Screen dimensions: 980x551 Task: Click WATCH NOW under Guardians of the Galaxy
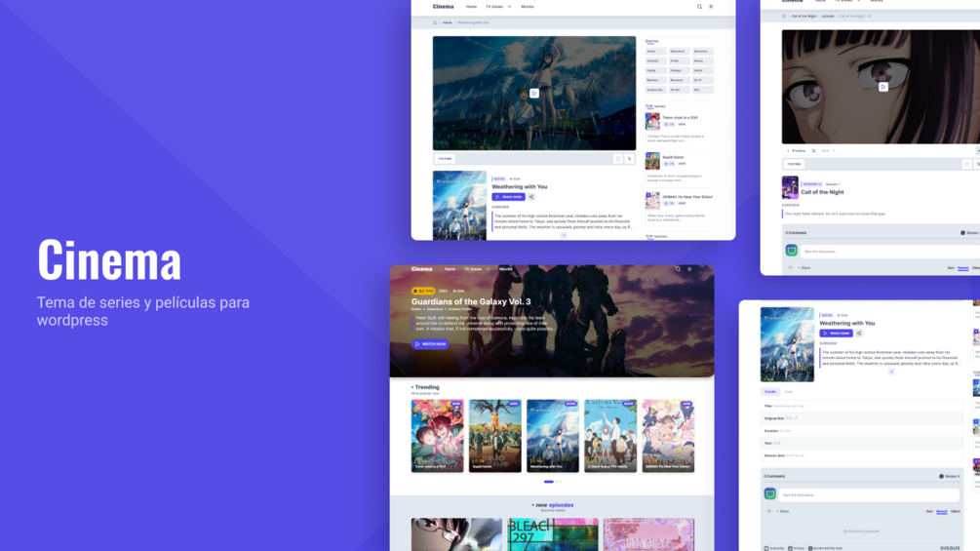(x=430, y=344)
